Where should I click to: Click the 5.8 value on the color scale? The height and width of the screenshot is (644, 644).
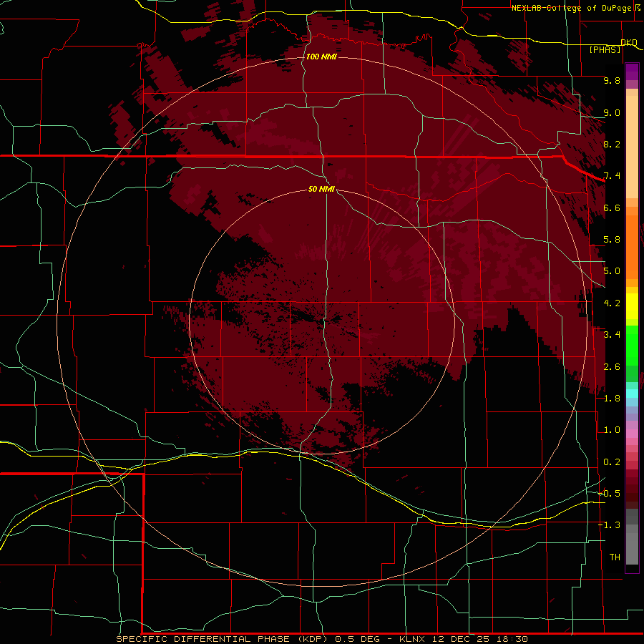[612, 240]
